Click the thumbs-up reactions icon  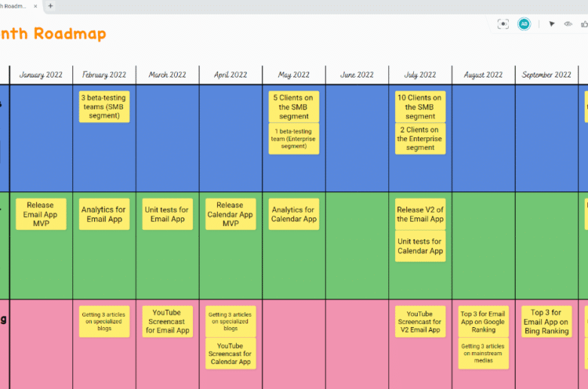pos(583,24)
